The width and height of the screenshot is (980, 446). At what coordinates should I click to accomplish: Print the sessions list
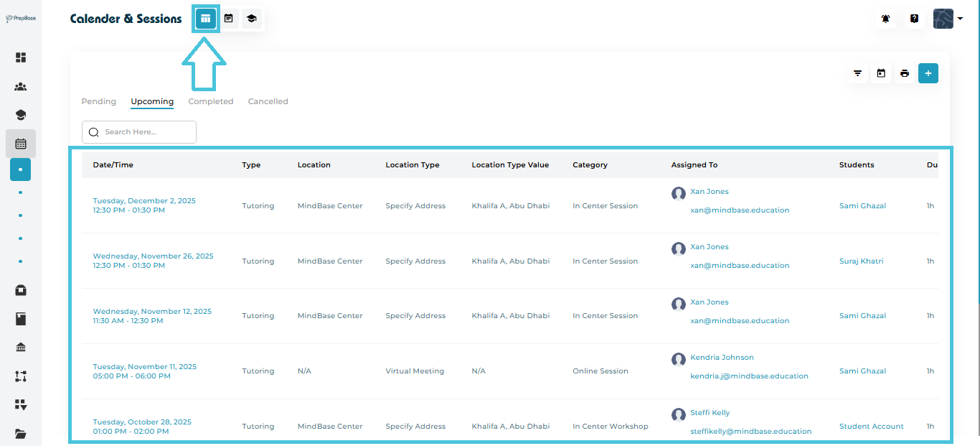[905, 73]
